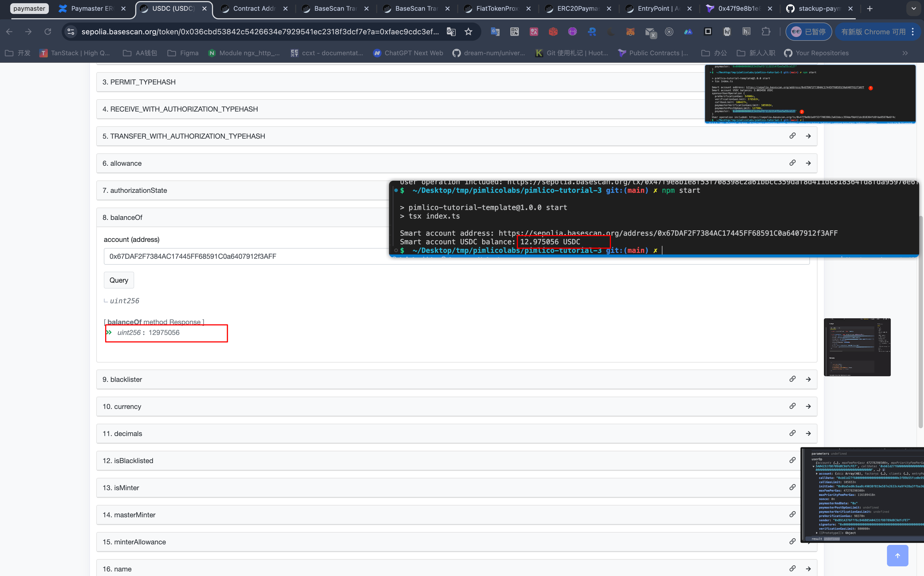Click the Query button under balanceOf
924x576 pixels.
119,280
